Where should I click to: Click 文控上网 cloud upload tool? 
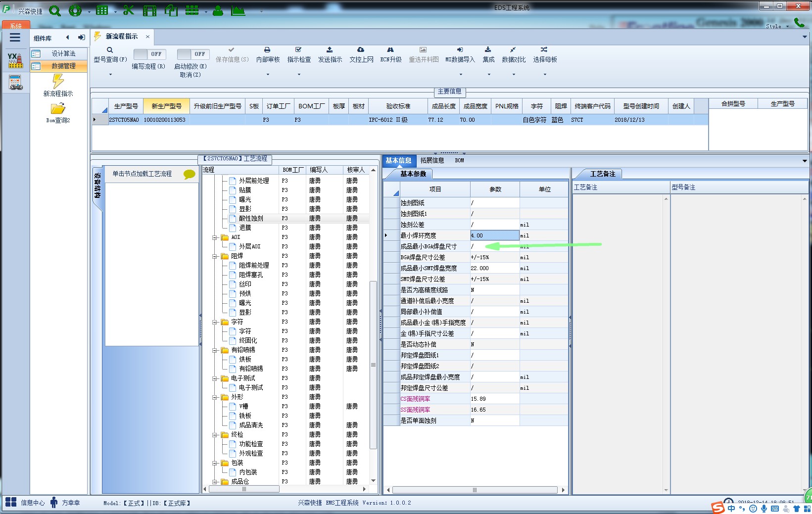click(361, 55)
